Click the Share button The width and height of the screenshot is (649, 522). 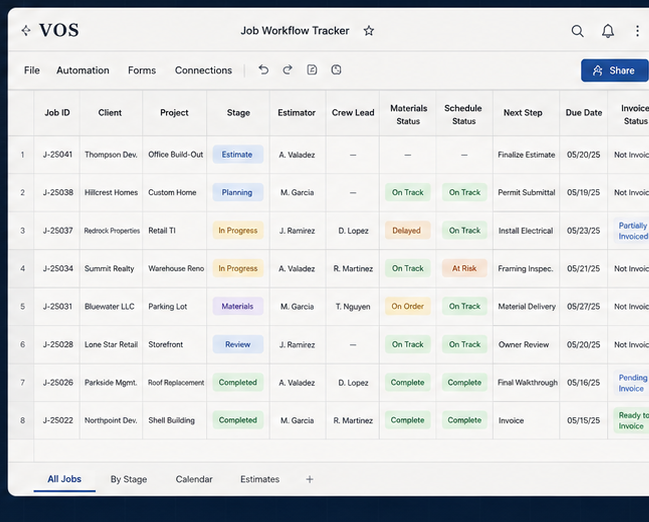[615, 70]
